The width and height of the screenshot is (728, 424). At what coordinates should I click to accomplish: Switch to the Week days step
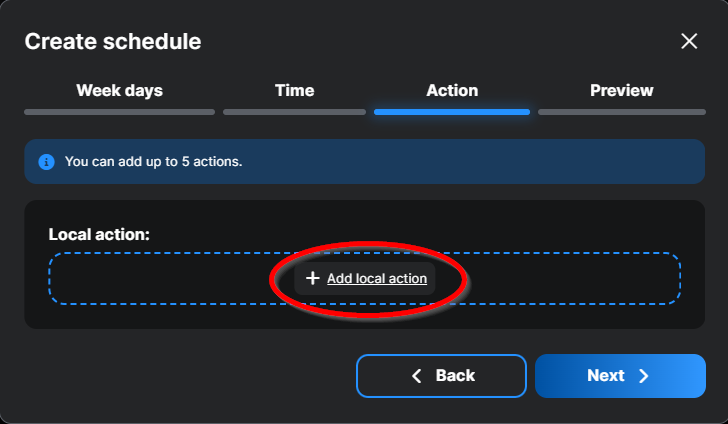(119, 90)
